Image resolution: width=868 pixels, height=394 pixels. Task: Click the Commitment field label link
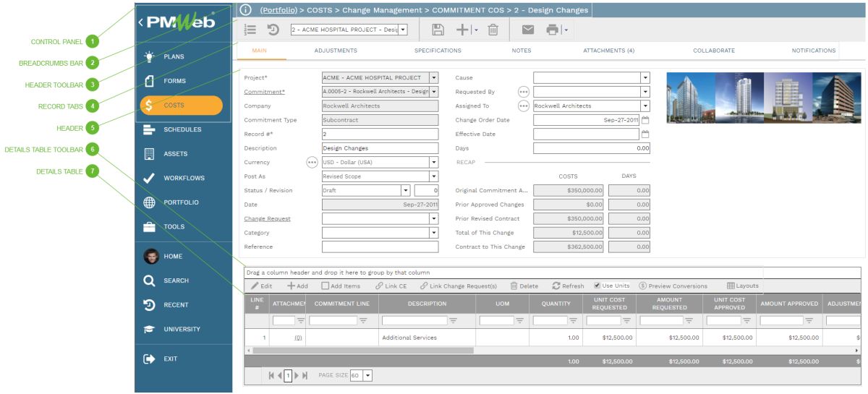tap(264, 92)
